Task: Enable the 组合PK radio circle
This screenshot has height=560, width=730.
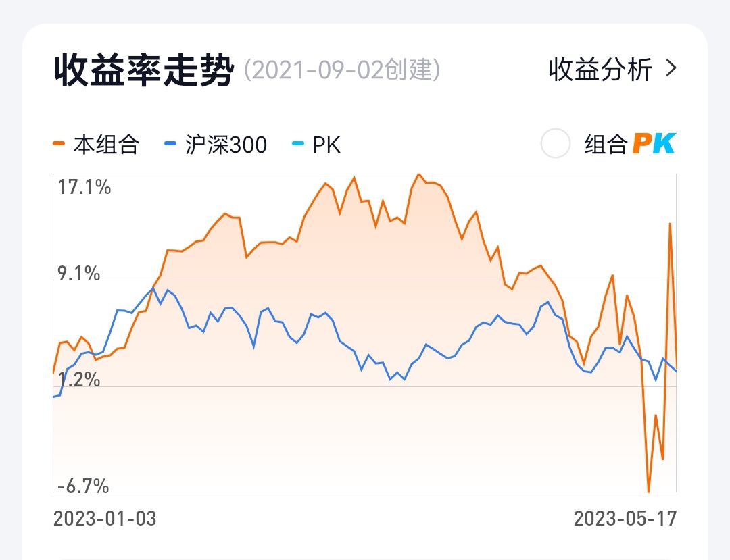Action: [556, 144]
